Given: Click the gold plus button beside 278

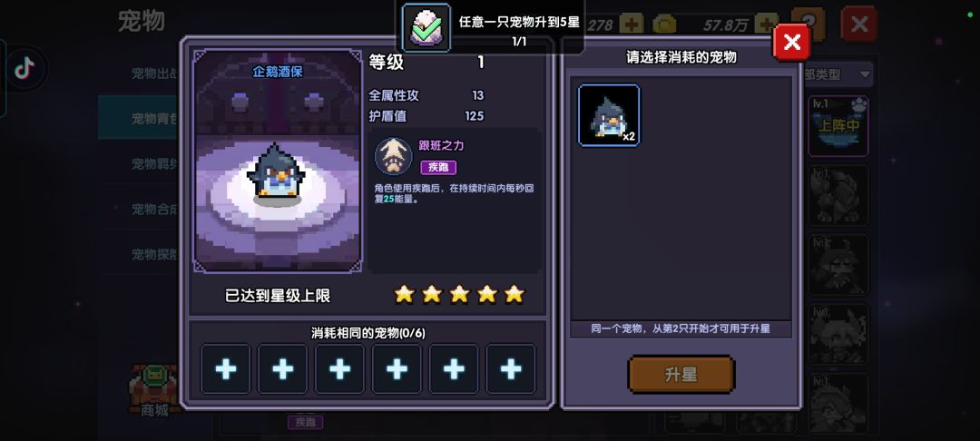Looking at the screenshot, I should pyautogui.click(x=632, y=24).
